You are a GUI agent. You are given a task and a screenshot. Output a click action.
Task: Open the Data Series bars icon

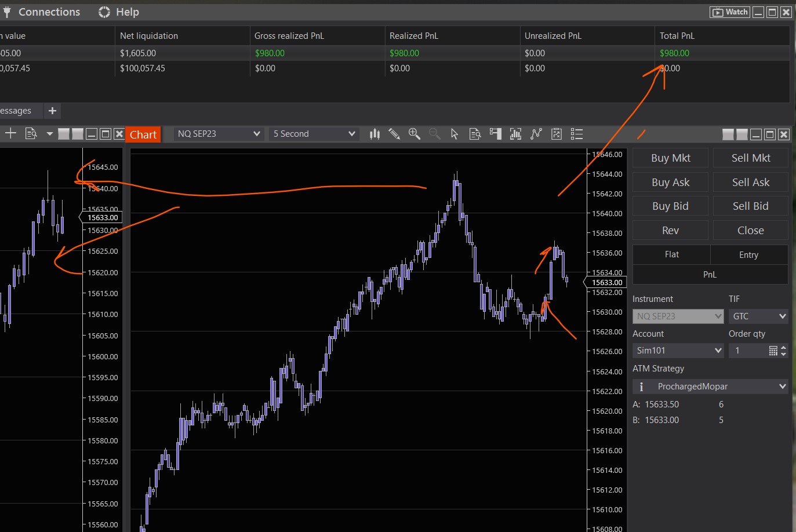(x=515, y=134)
